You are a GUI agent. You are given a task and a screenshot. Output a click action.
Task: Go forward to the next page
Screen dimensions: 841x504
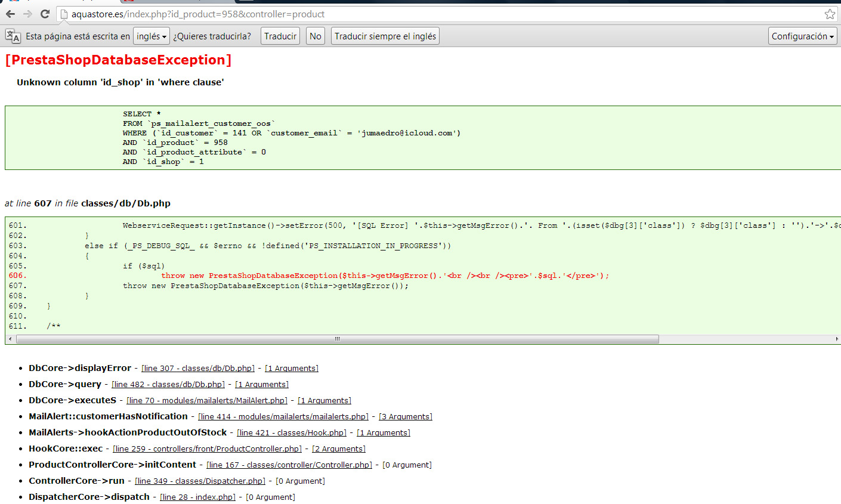pyautogui.click(x=27, y=14)
